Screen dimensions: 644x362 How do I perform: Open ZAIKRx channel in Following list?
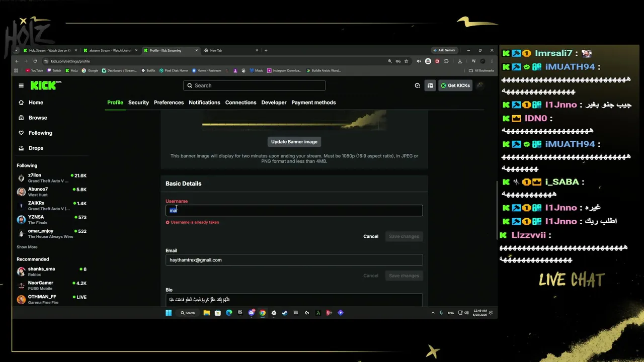point(52,206)
